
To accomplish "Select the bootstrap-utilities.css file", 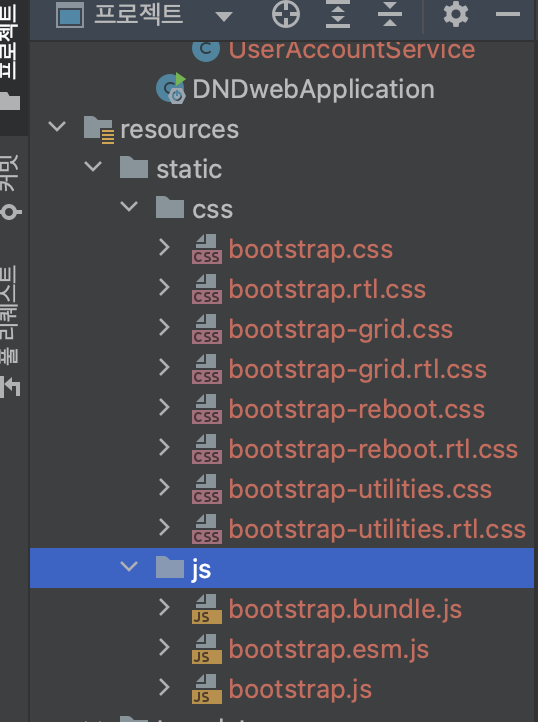I will (x=361, y=490).
